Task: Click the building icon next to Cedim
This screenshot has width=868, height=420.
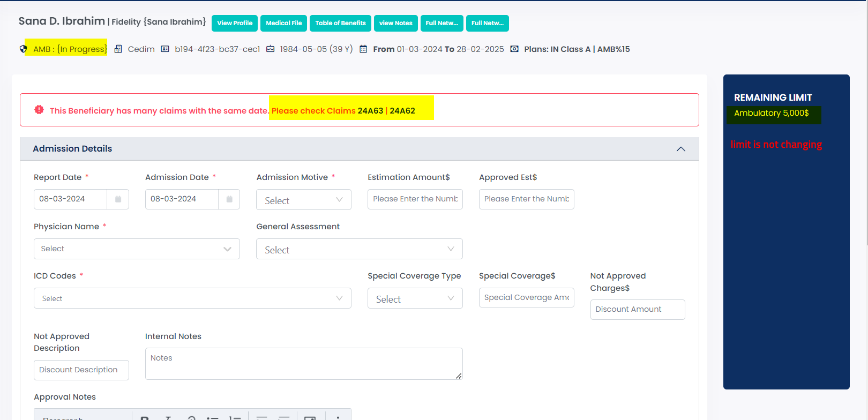Action: point(118,49)
